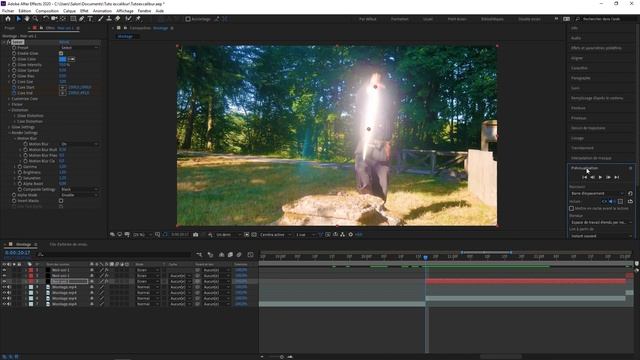Go to the Home screen icon
The image size is (640, 360).
pos(8,19)
